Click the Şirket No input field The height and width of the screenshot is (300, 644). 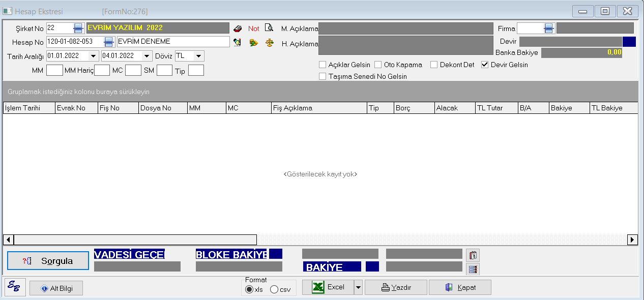60,28
